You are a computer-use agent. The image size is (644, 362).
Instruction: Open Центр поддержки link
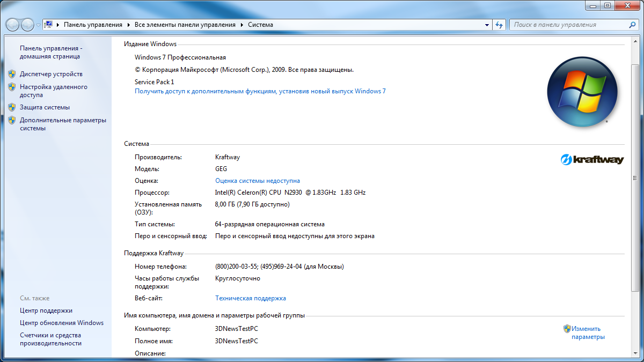pyautogui.click(x=46, y=311)
